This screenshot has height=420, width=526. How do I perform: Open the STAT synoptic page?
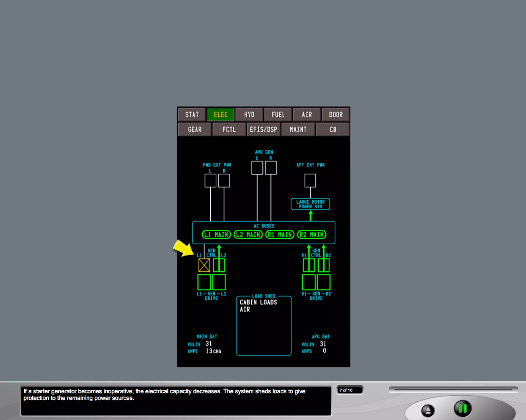(x=192, y=114)
